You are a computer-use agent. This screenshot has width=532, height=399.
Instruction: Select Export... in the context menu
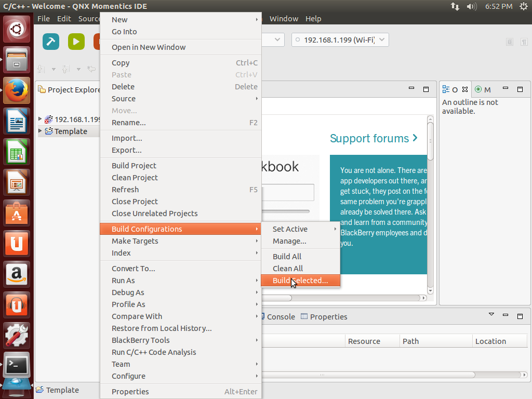[181, 150]
